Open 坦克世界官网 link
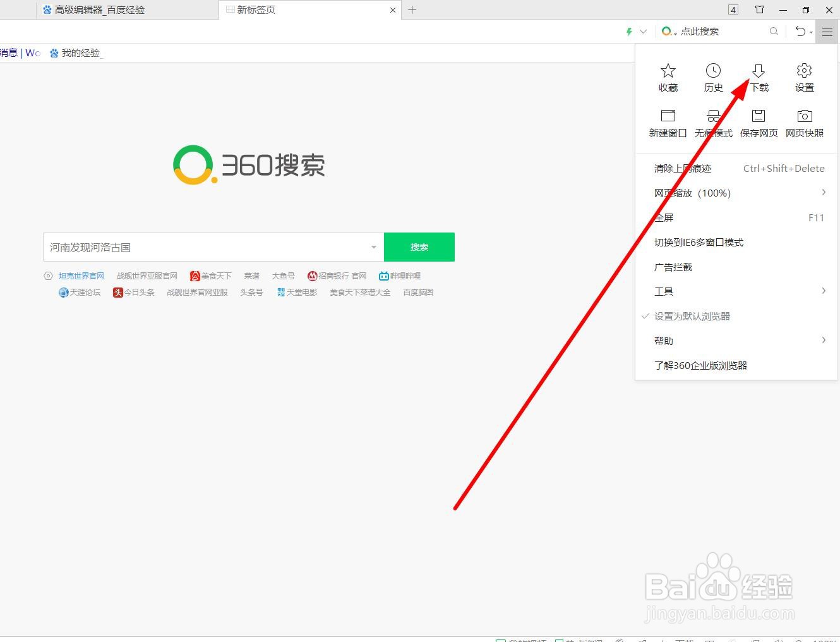 [81, 276]
